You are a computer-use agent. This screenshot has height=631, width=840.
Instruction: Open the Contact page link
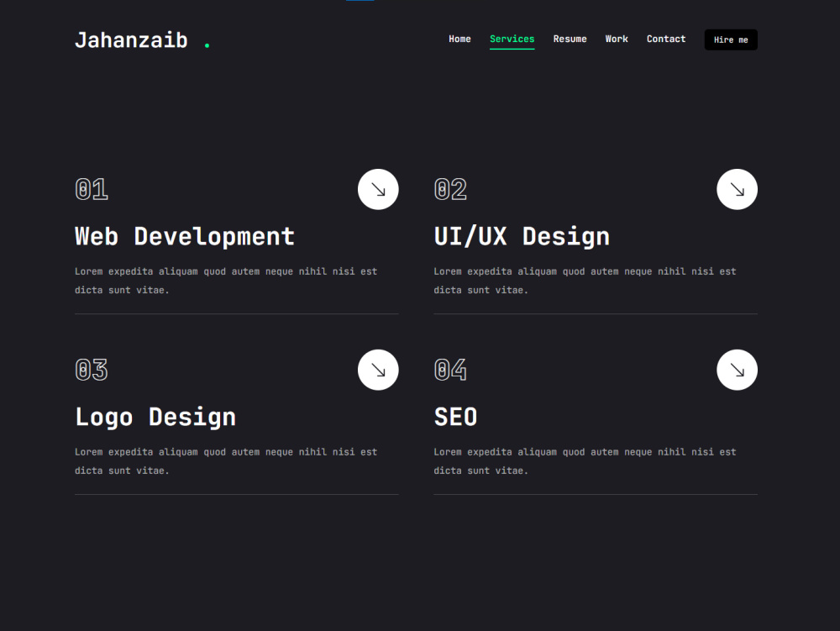666,39
